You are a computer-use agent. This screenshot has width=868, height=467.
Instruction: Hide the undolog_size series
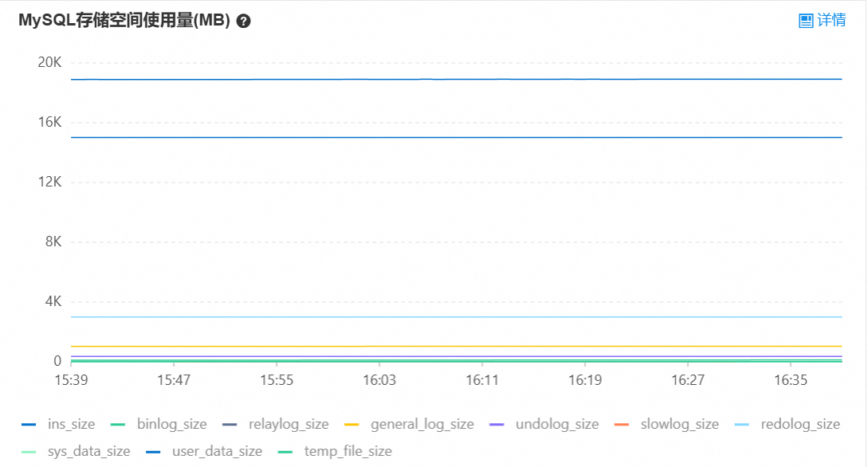[x=544, y=425]
